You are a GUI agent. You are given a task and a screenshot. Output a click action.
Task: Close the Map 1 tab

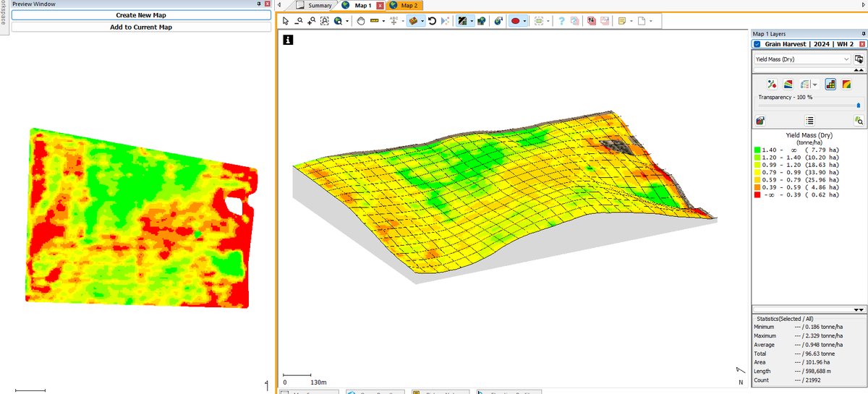pos(380,6)
